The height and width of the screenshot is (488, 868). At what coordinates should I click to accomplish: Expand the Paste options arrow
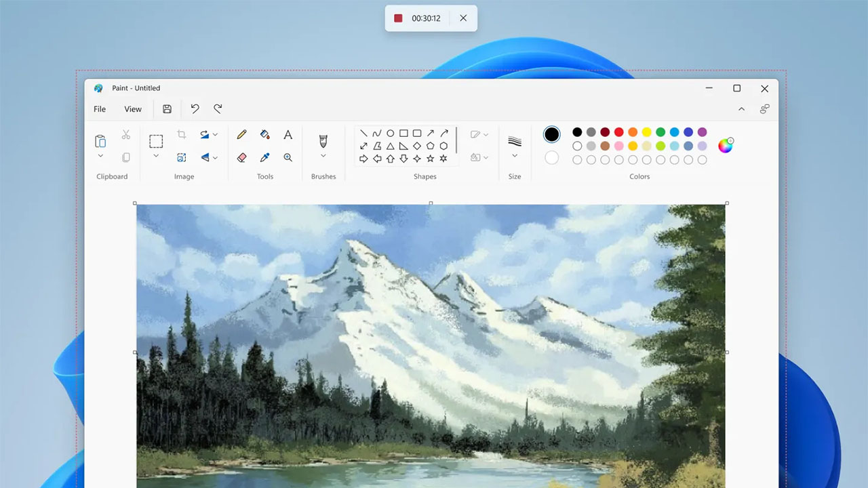click(x=100, y=156)
